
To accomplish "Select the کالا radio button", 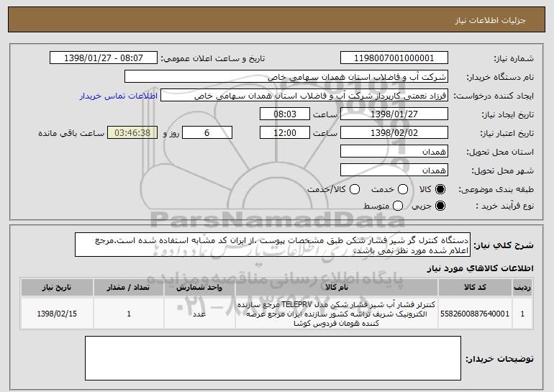I will (440, 189).
